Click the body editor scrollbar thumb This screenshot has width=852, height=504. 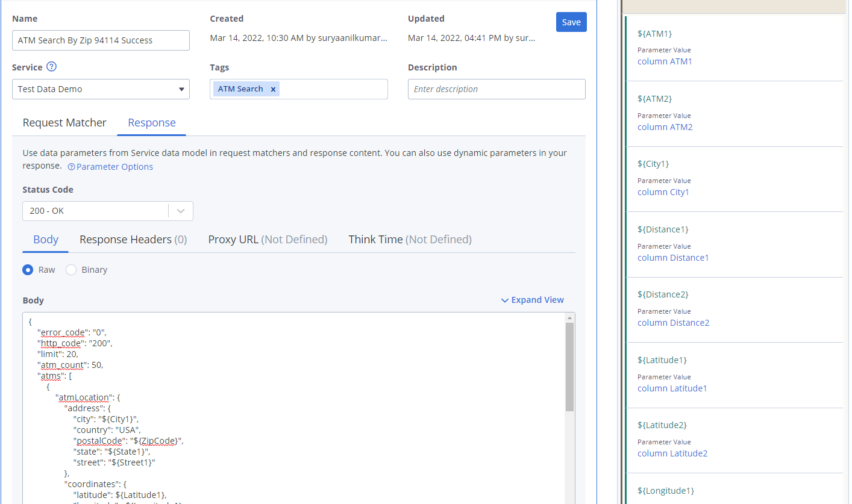click(x=569, y=367)
